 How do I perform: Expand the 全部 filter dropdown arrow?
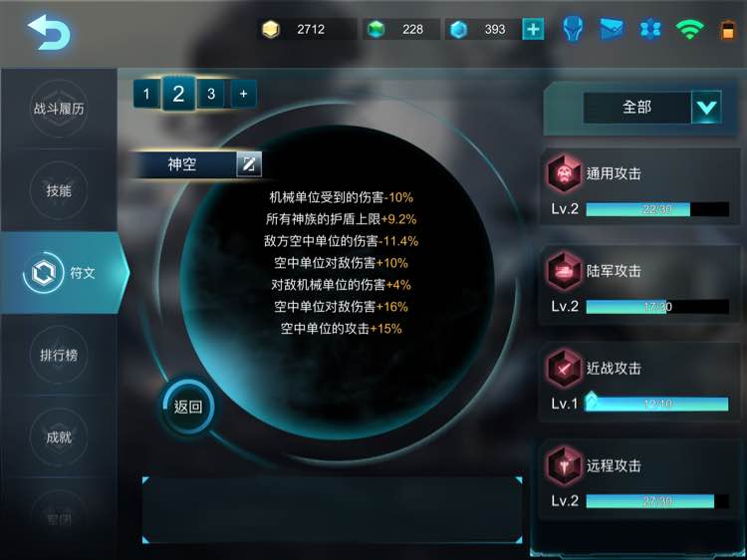tap(706, 108)
